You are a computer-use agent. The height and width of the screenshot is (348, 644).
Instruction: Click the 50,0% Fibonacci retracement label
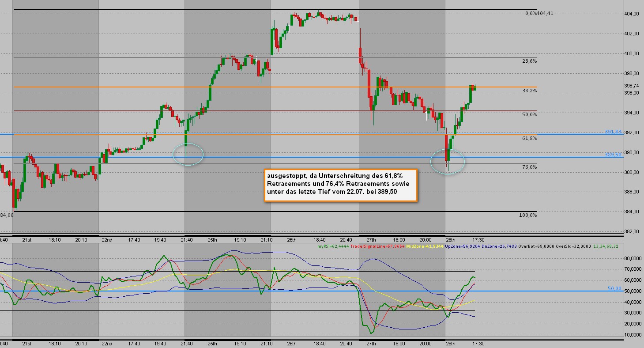[530, 114]
